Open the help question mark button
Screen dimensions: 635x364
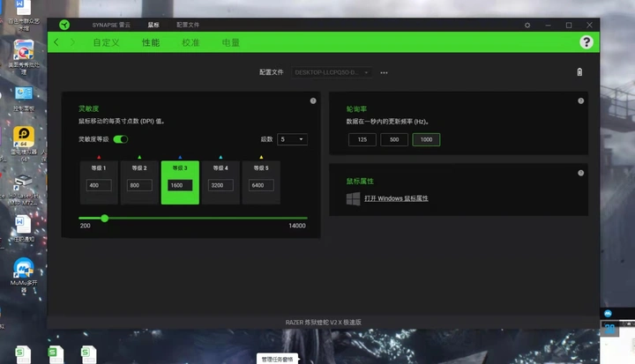point(586,42)
